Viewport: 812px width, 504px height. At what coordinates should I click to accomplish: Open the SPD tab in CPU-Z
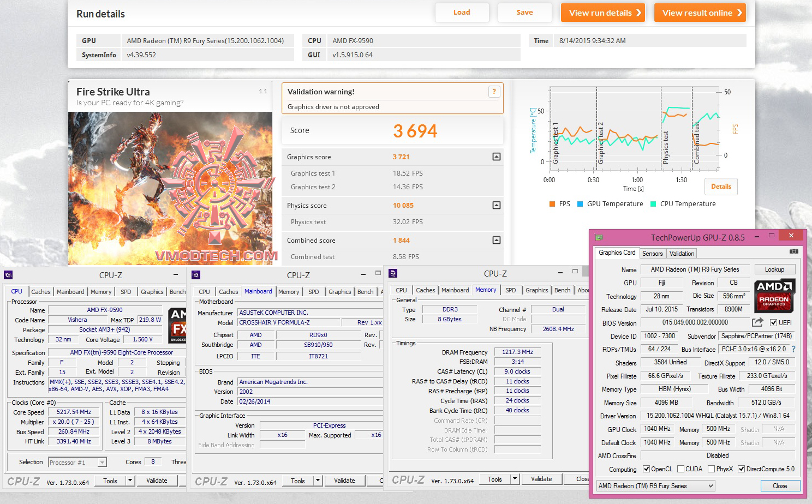point(126,291)
